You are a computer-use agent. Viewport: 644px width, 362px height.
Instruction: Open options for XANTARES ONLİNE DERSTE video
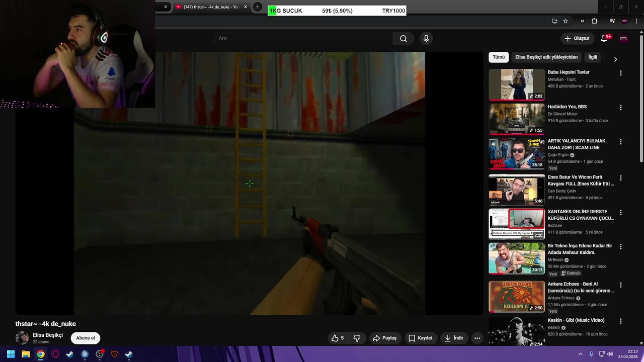point(620,212)
